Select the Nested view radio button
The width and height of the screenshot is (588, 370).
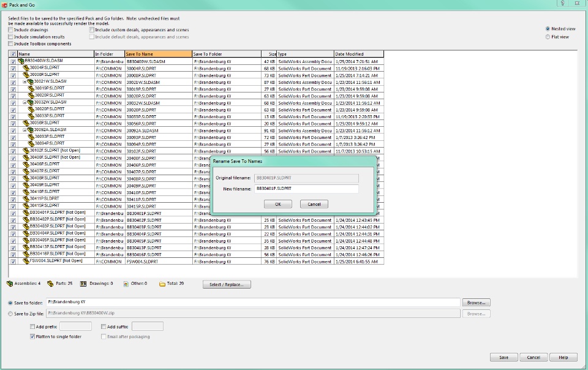coord(548,29)
